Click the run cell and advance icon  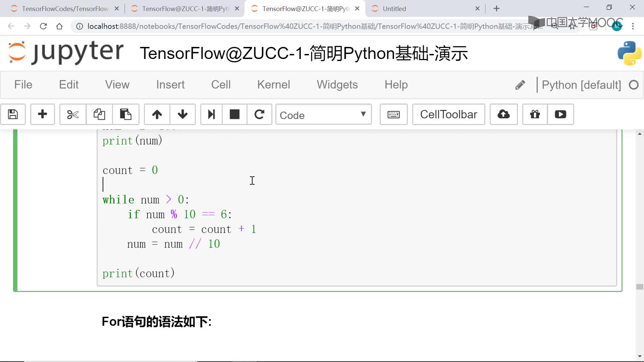pos(211,115)
